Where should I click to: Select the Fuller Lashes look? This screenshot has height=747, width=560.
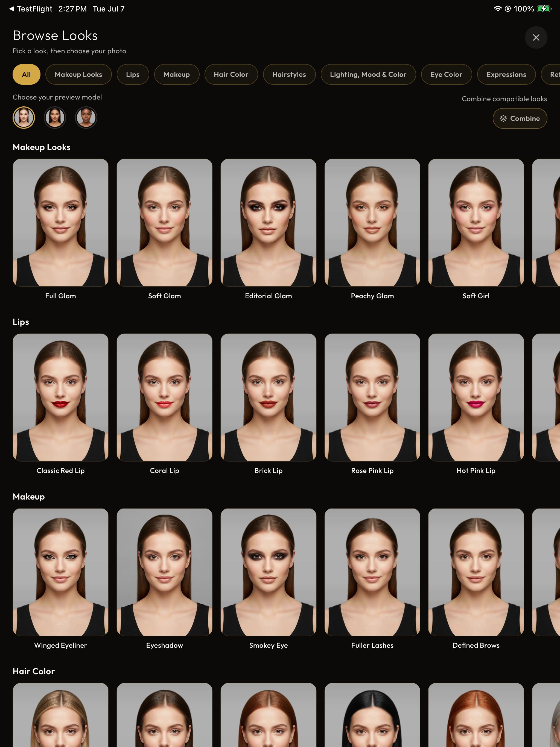pyautogui.click(x=372, y=572)
